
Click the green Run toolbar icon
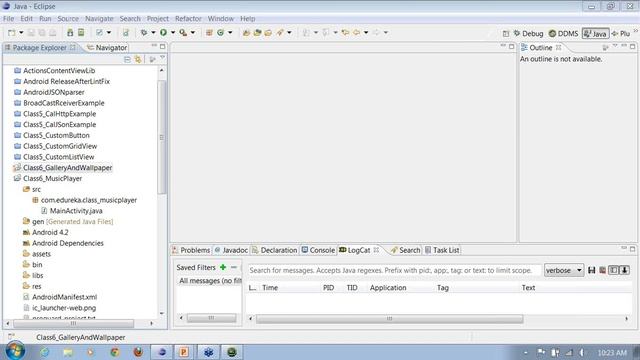pyautogui.click(x=163, y=33)
